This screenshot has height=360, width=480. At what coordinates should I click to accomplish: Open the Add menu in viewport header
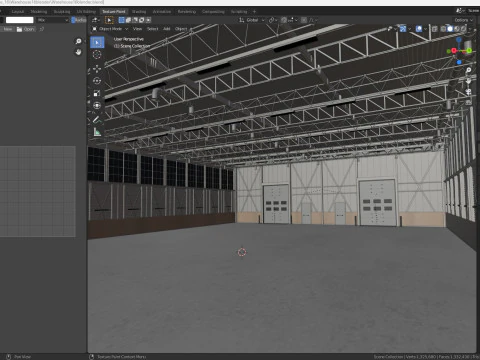pos(167,29)
